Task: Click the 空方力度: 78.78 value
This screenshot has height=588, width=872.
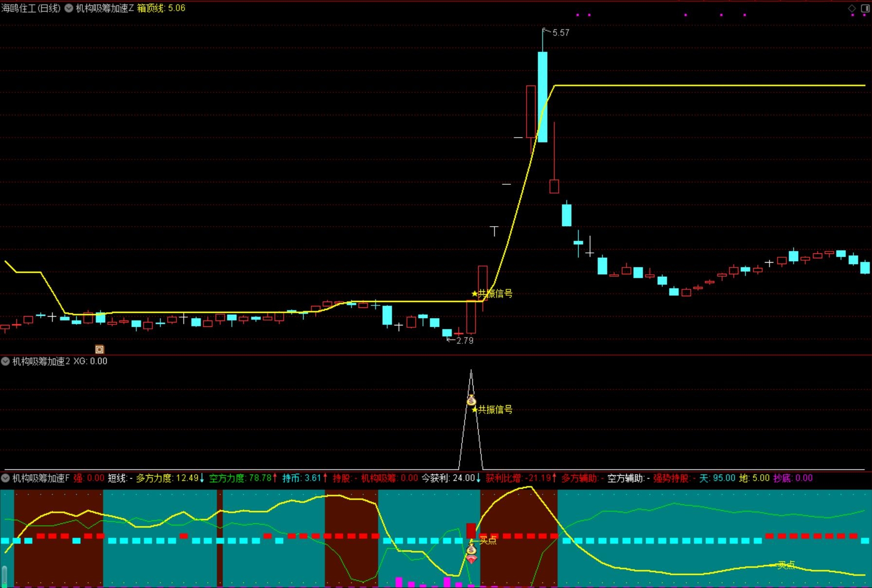Action: (243, 478)
